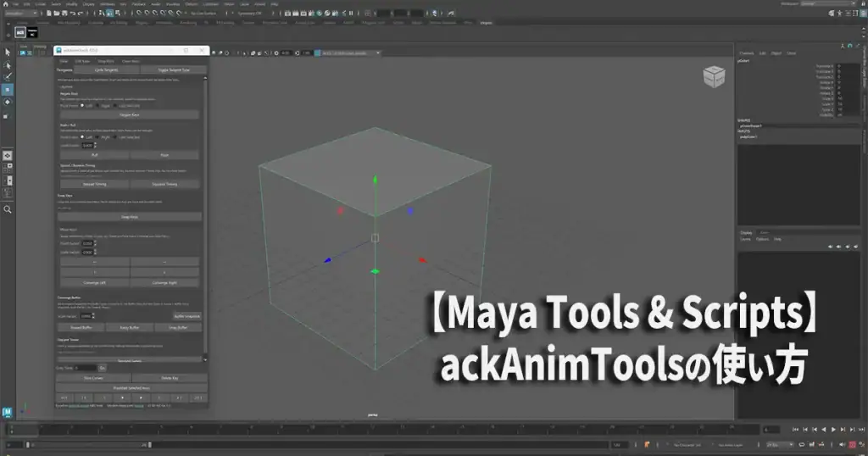Toggle Symmetry Off option in the status line
This screenshot has width=868, height=456.
250,13
